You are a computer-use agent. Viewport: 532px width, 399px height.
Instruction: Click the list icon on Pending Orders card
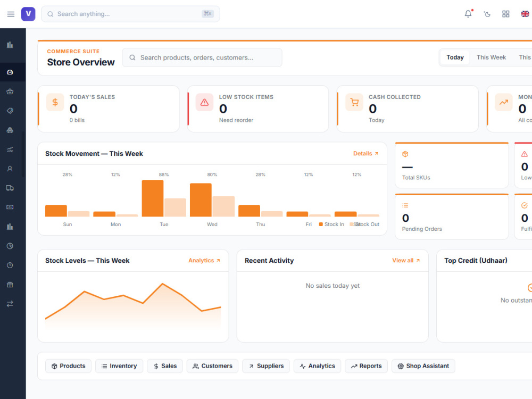(405, 205)
